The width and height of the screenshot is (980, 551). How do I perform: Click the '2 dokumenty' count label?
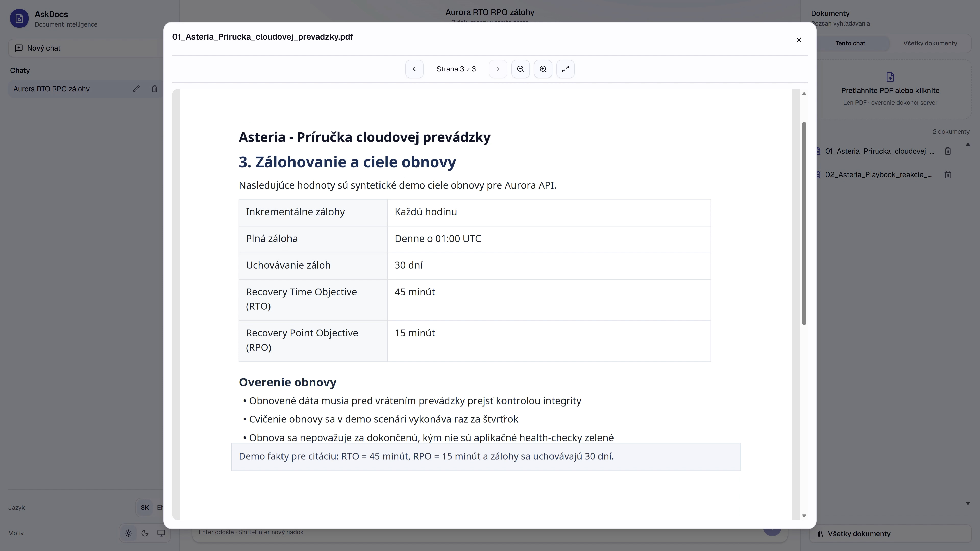point(951,132)
